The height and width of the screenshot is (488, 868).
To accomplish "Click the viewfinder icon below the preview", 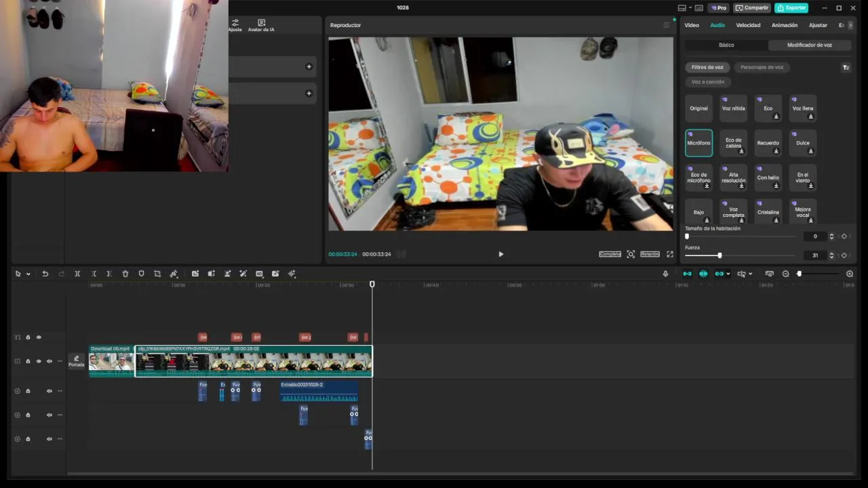I will [631, 254].
